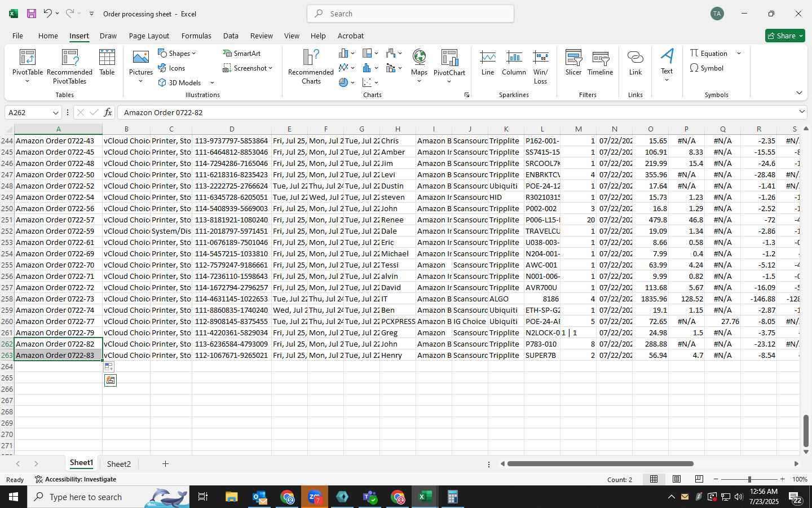
Task: Insert a Link
Action: pos(636,63)
